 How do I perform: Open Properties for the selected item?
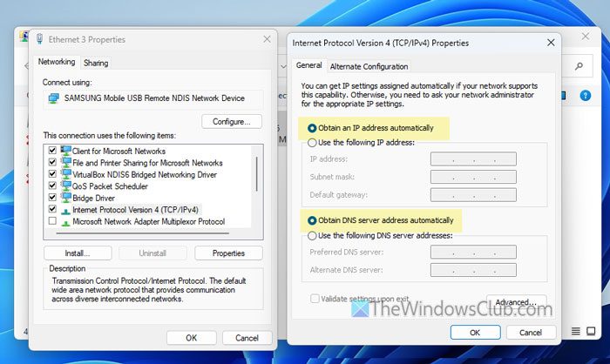click(228, 253)
